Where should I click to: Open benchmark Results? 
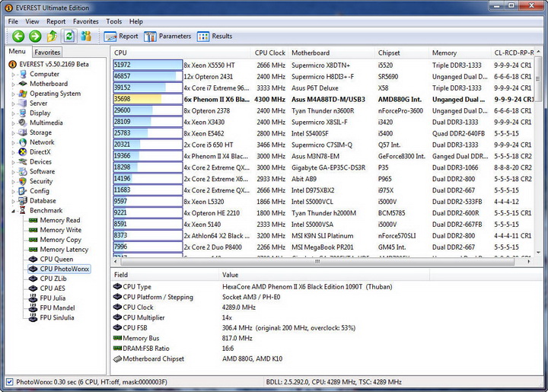tap(215, 37)
